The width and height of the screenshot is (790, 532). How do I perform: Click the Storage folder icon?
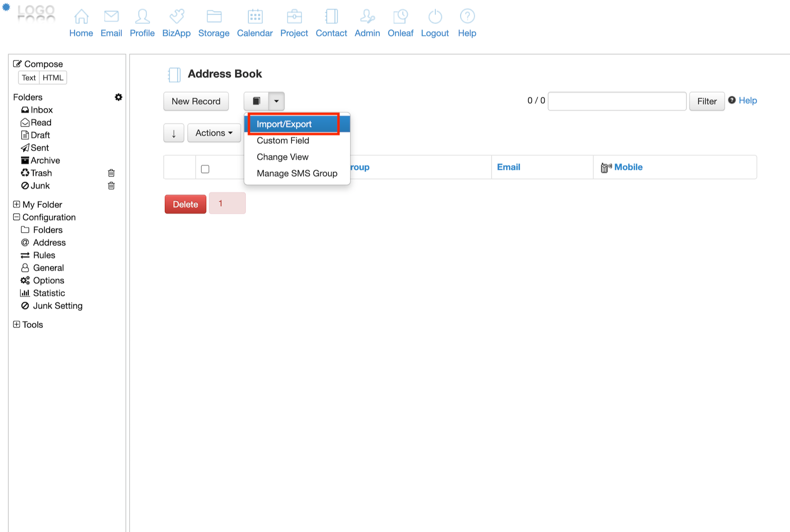(x=214, y=17)
